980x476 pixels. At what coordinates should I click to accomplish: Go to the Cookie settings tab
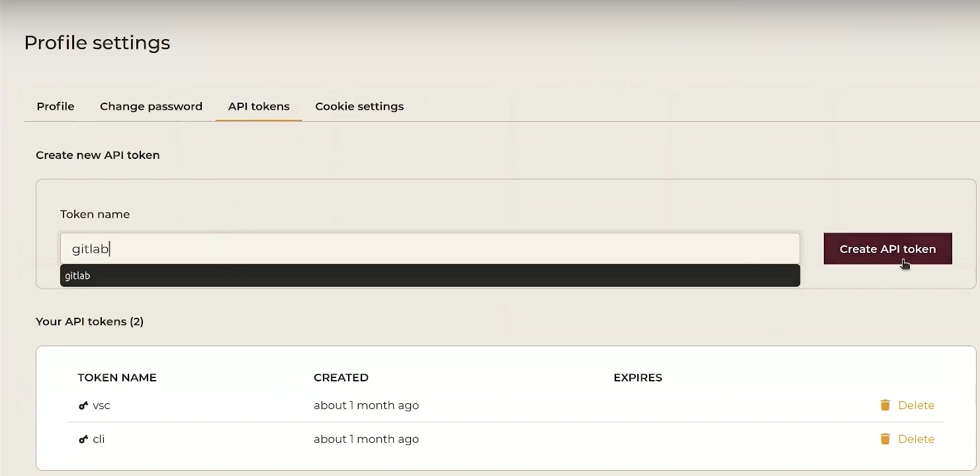[359, 107]
